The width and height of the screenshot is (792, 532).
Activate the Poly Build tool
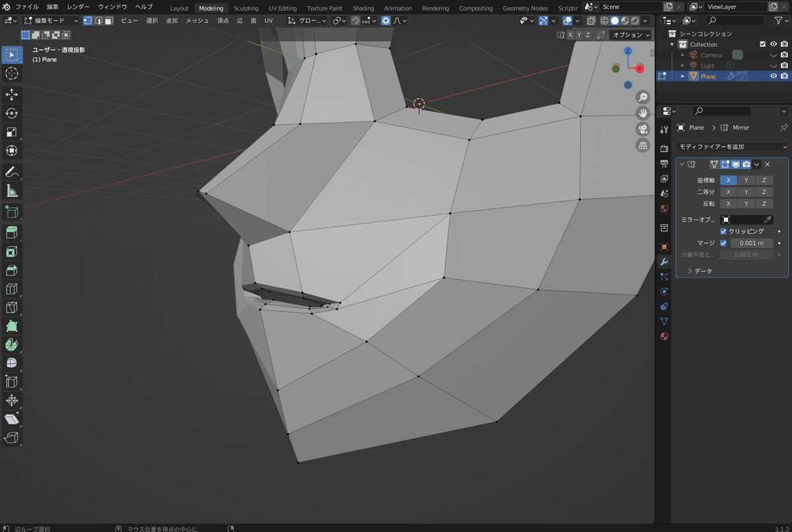[12, 326]
